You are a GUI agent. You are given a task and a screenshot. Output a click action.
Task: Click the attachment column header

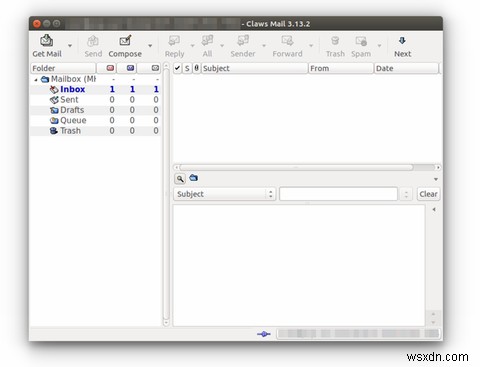tap(197, 68)
